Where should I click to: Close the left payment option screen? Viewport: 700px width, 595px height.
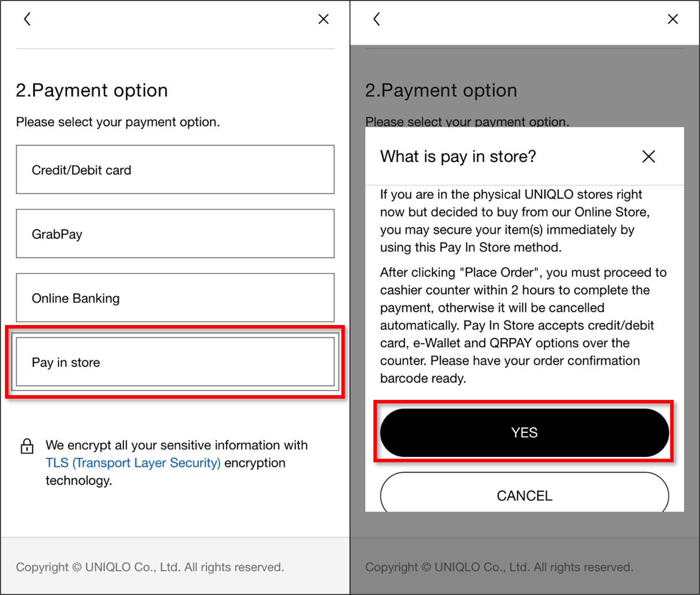coord(323,19)
